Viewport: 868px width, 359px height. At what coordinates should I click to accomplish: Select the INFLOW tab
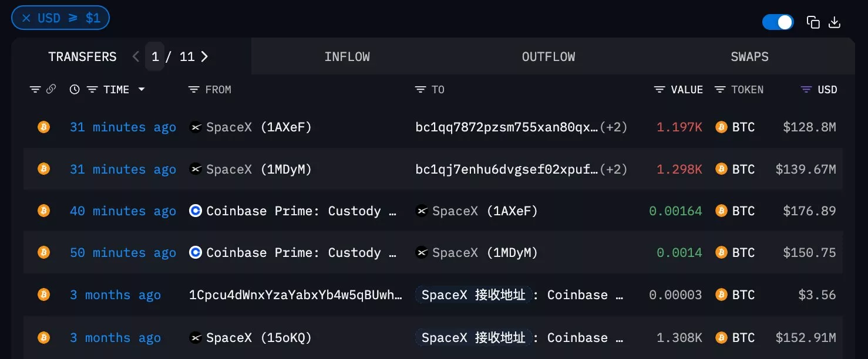pos(347,56)
